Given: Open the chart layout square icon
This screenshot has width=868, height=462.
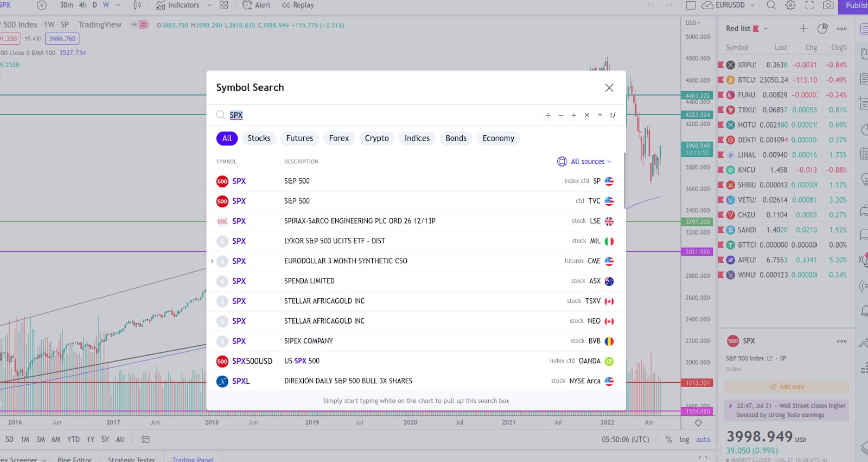Looking at the screenshot, I should point(691,5).
